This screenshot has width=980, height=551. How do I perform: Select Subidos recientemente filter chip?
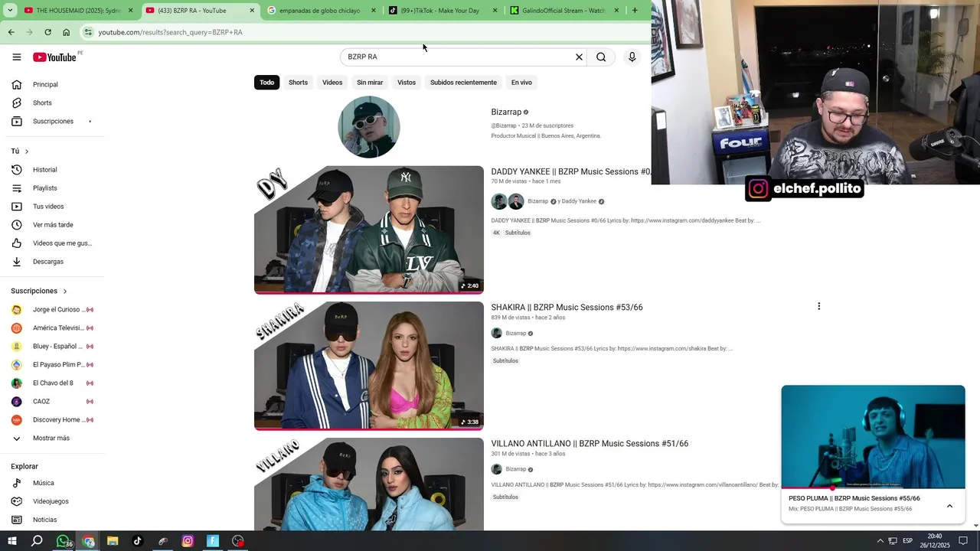tap(463, 83)
